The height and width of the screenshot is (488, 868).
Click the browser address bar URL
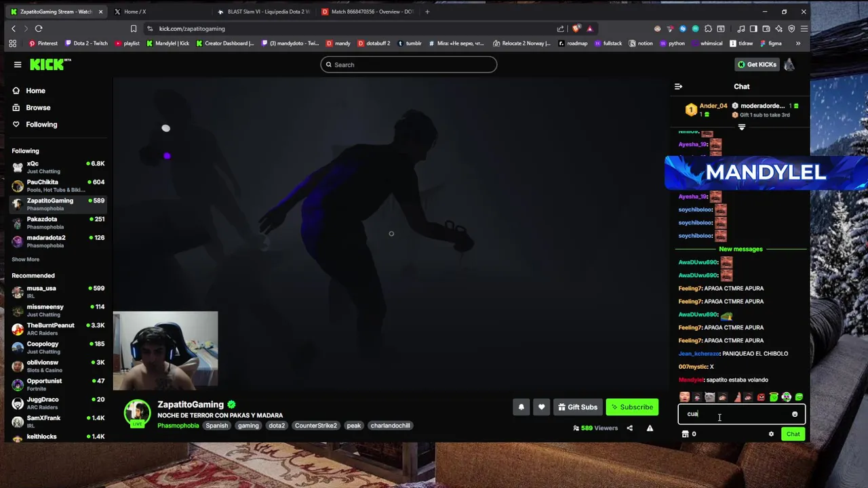(x=192, y=28)
